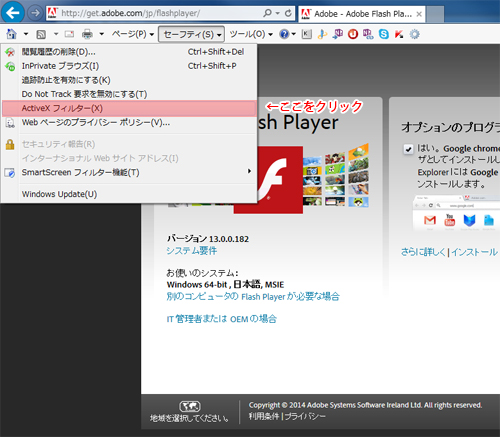500x437 pixels.
Task: Click the search magnifier in address bar
Action: tap(267, 13)
